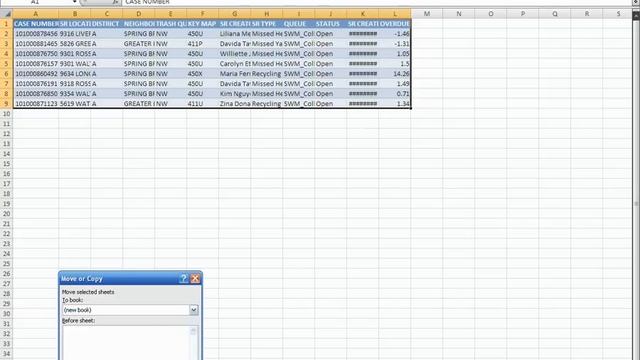Select row 1 header
The image size is (640, 360).
[7, 24]
